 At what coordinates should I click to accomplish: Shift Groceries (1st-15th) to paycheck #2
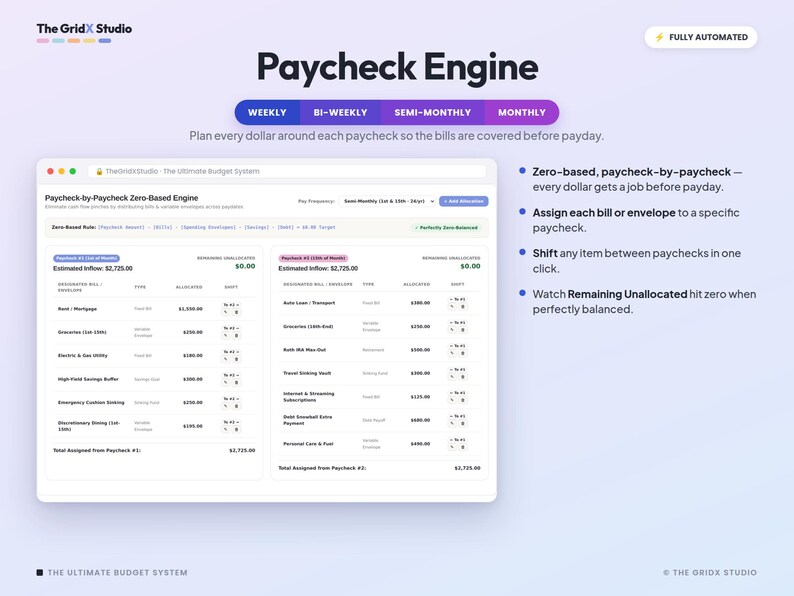231,328
